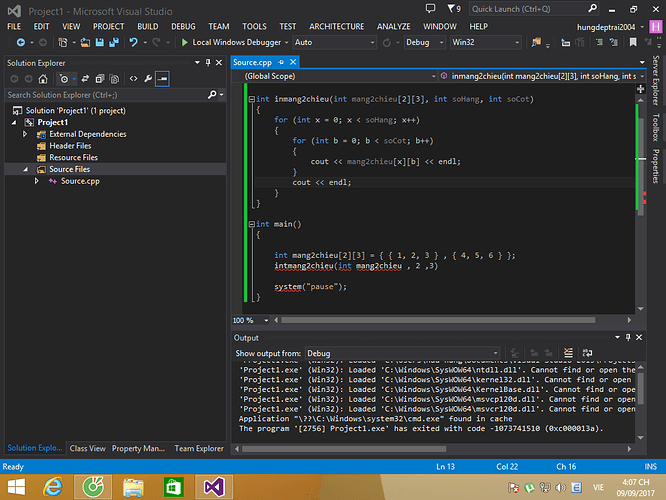Click the Undo arrow in toolbar
Image resolution: width=666 pixels, height=500 pixels.
pos(134,42)
